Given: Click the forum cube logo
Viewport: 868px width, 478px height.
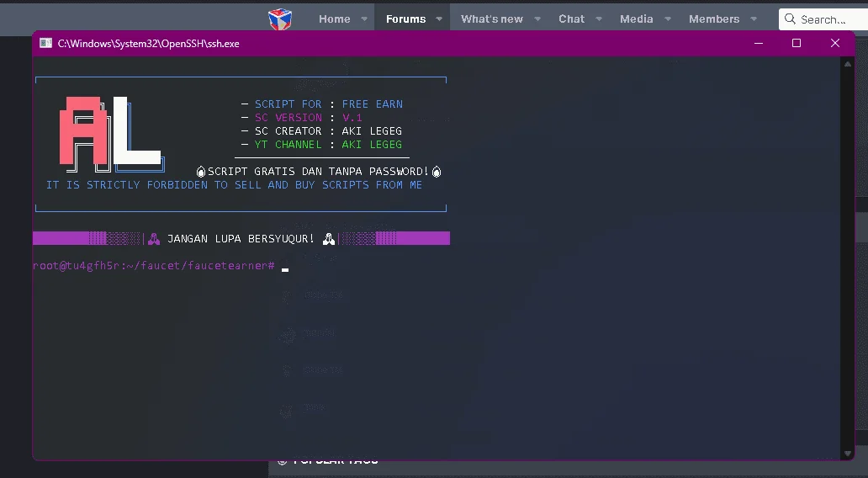Looking at the screenshot, I should pyautogui.click(x=280, y=19).
